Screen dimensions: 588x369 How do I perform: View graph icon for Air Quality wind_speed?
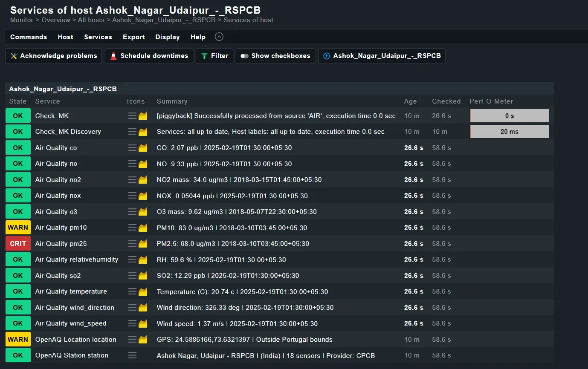(x=143, y=323)
